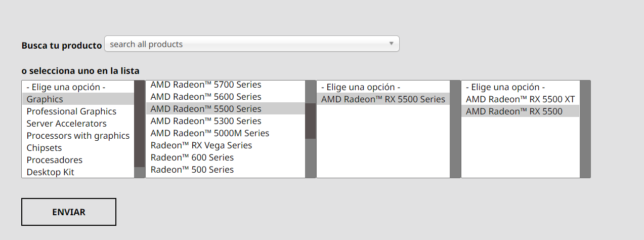Choose Professional Graphics category
This screenshot has width=644, height=240.
pos(71,111)
